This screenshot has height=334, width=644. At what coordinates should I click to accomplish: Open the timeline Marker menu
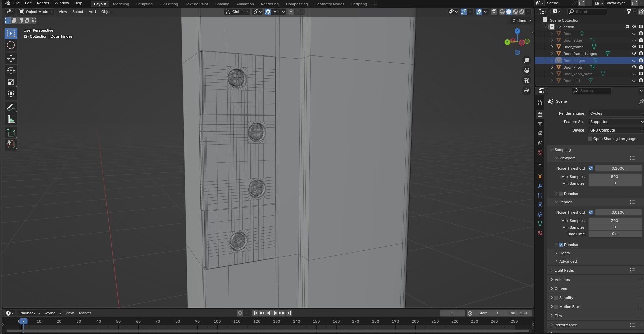pos(85,313)
